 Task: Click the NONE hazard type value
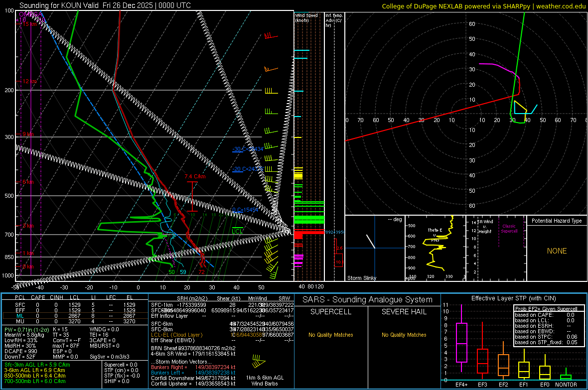(557, 251)
